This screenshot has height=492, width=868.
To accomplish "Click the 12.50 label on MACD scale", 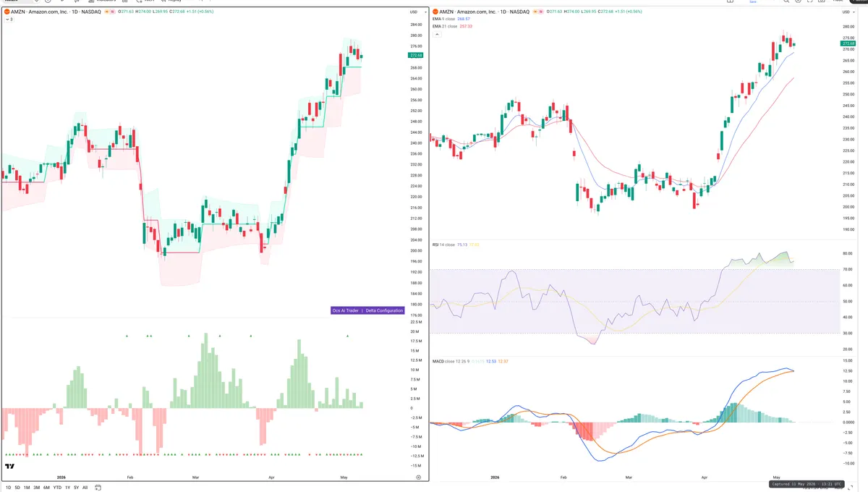I will coord(848,371).
